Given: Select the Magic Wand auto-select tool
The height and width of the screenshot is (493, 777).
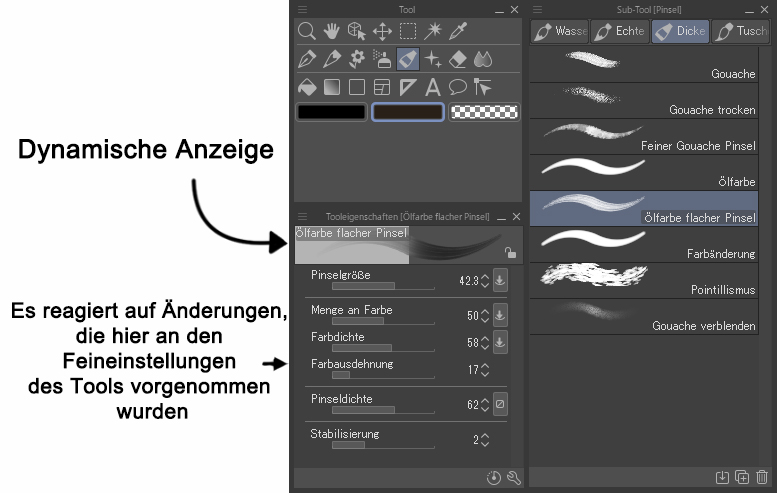Looking at the screenshot, I should tap(433, 31).
